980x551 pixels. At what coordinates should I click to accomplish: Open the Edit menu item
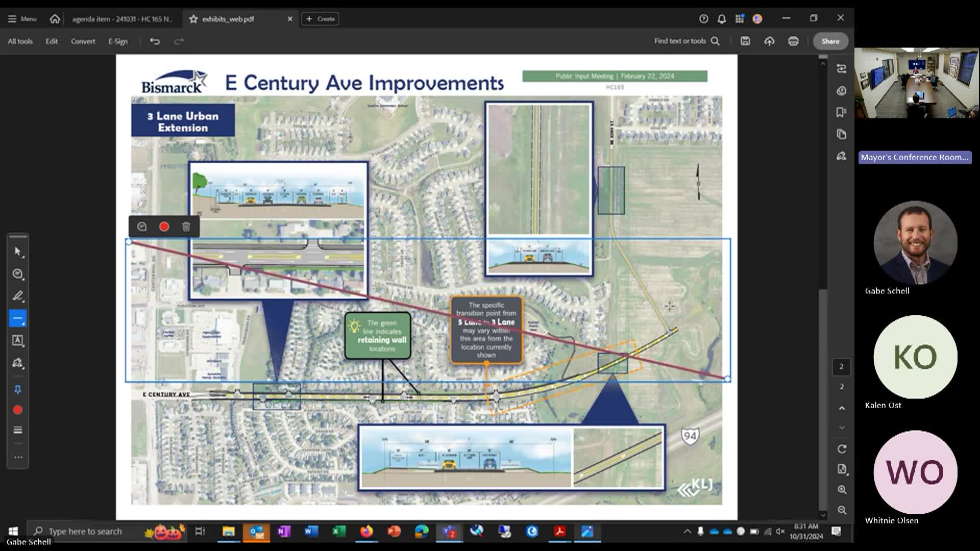pos(52,41)
